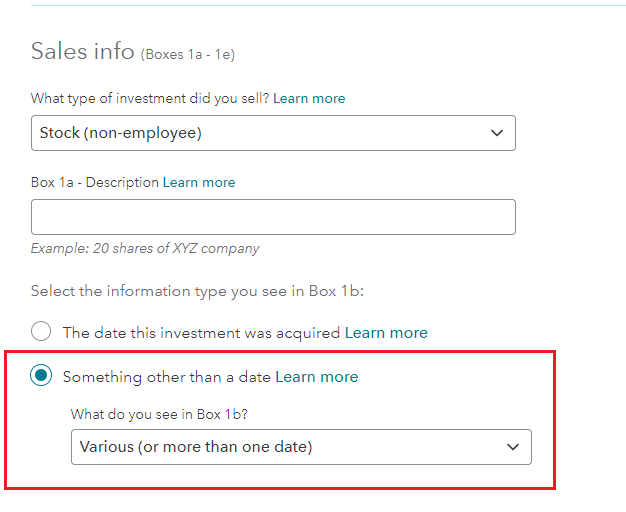Click into the Box 1a Description text field
This screenshot has width=626, height=512.
click(273, 217)
